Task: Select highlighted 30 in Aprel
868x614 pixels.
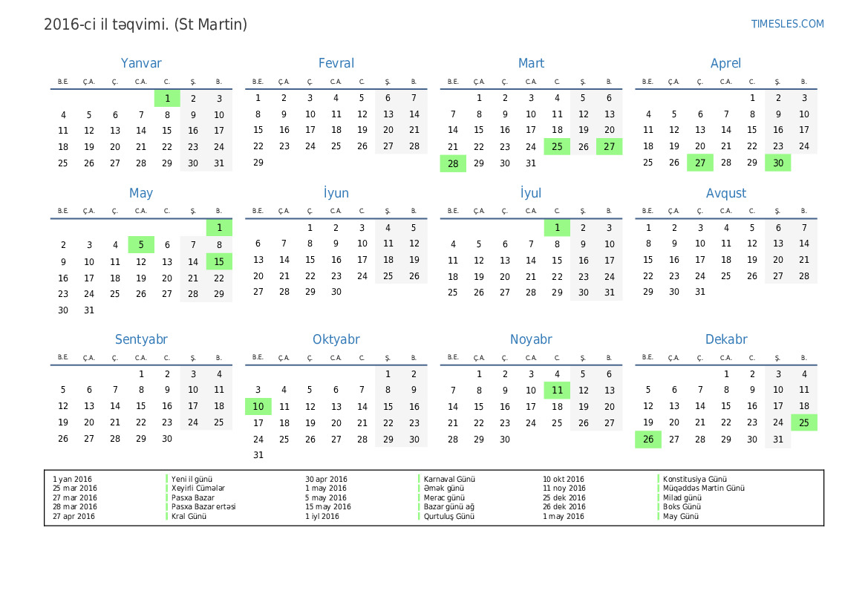Action: pos(777,163)
